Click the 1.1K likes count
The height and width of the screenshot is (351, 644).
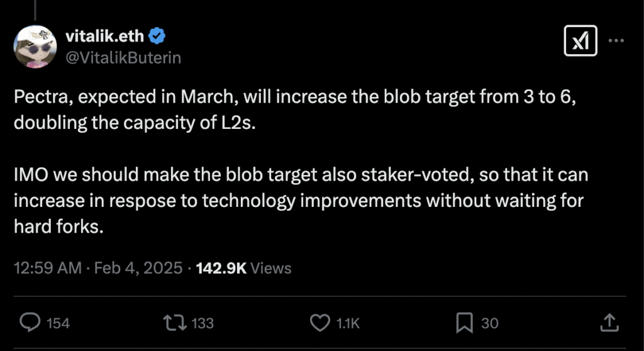point(348,323)
